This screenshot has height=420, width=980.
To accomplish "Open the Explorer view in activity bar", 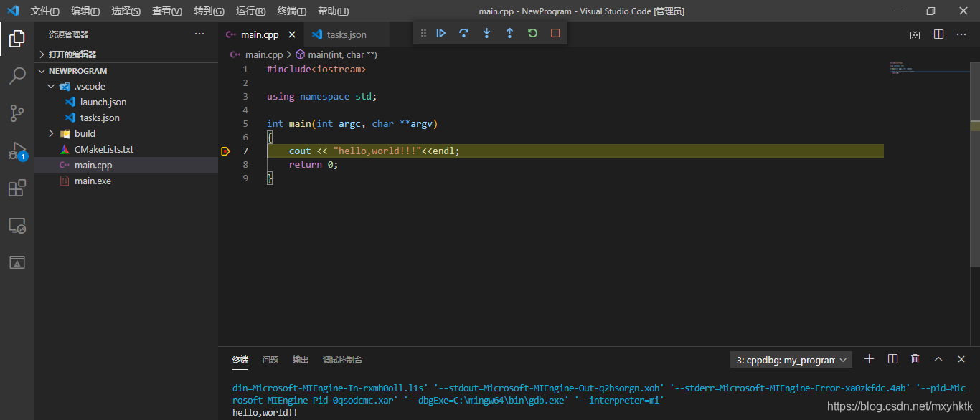I will (17, 39).
